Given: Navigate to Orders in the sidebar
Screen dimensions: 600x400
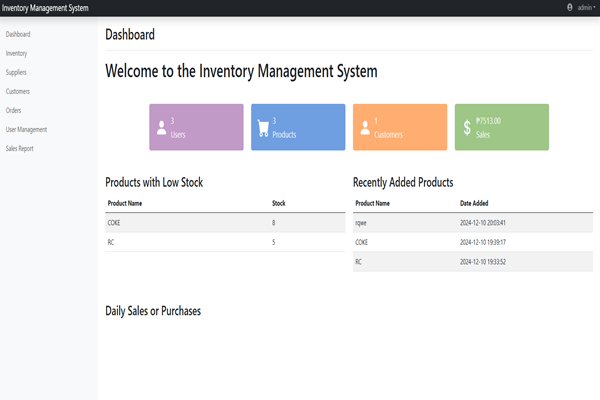Looking at the screenshot, I should [x=13, y=110].
